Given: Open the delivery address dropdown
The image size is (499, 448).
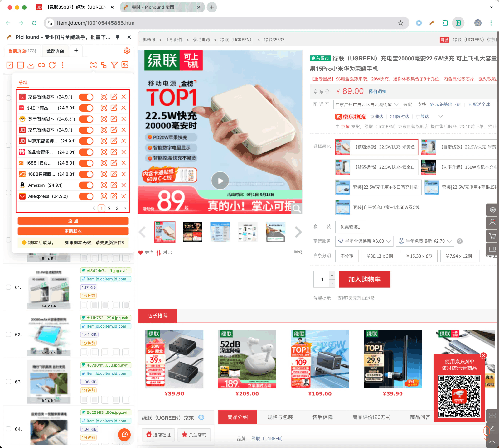Looking at the screenshot, I should tap(367, 104).
